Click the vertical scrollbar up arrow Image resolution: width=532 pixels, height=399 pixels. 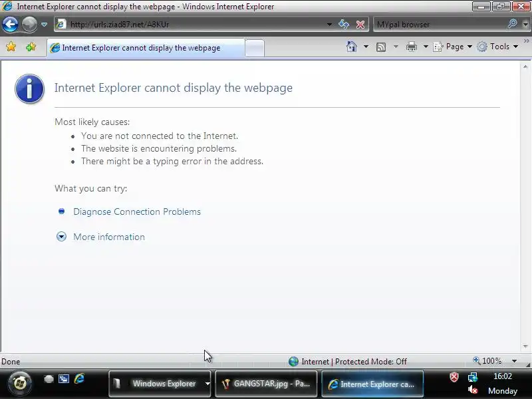point(525,67)
